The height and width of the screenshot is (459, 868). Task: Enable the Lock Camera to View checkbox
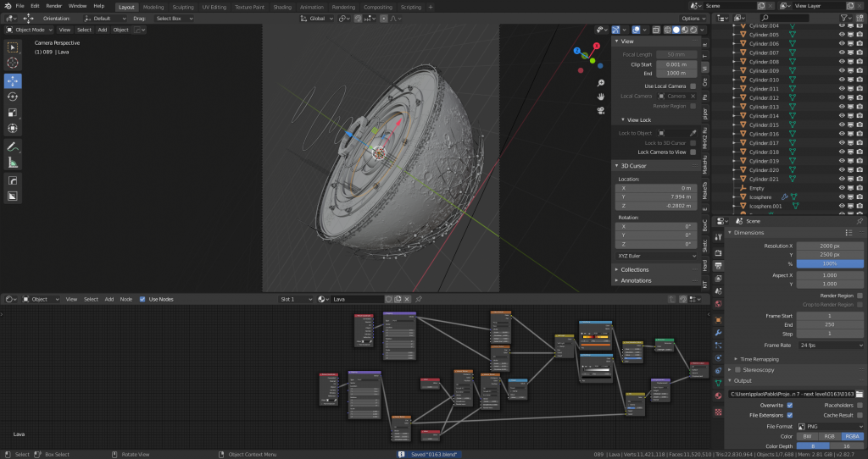pyautogui.click(x=693, y=152)
